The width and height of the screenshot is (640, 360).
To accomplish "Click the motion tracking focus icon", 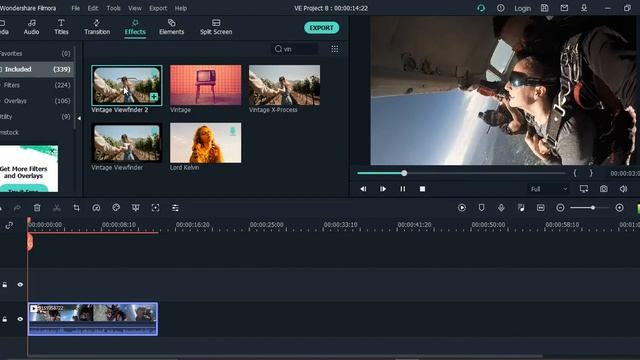I will [x=156, y=208].
